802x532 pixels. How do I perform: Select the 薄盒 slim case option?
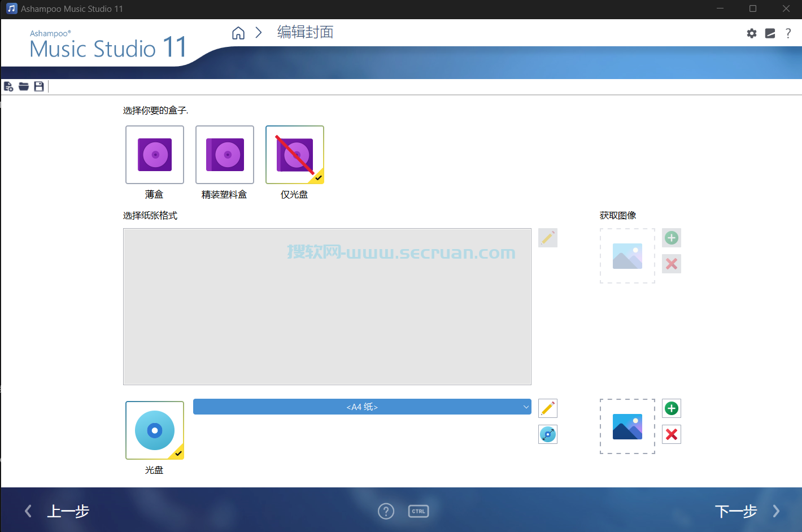tap(155, 155)
